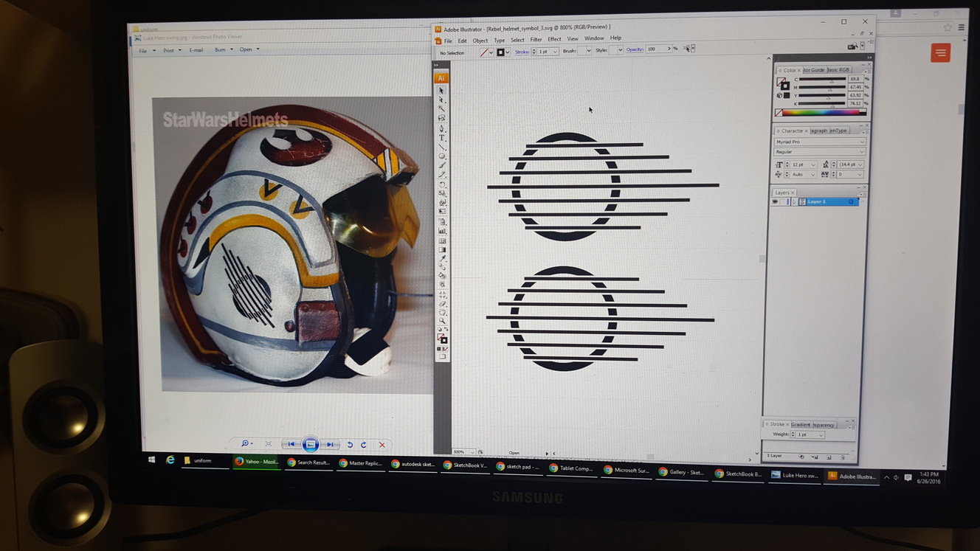Select the Zoom tool in toolbox
980x551 pixels.
click(x=441, y=322)
